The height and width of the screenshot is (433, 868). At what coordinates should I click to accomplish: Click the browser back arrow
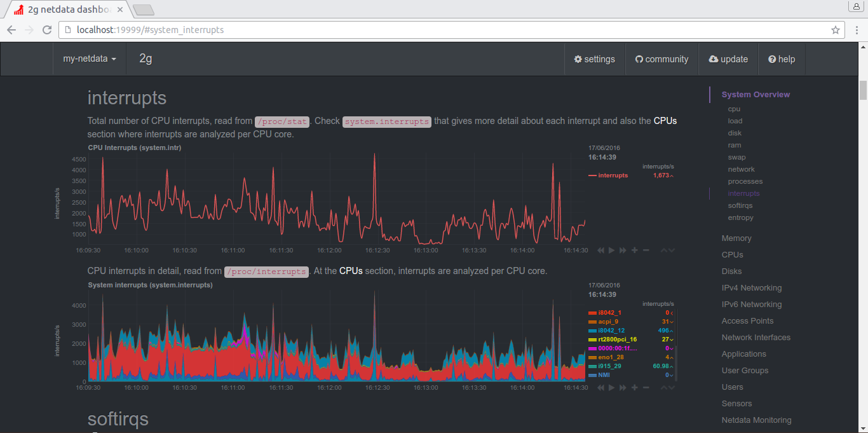(11, 30)
